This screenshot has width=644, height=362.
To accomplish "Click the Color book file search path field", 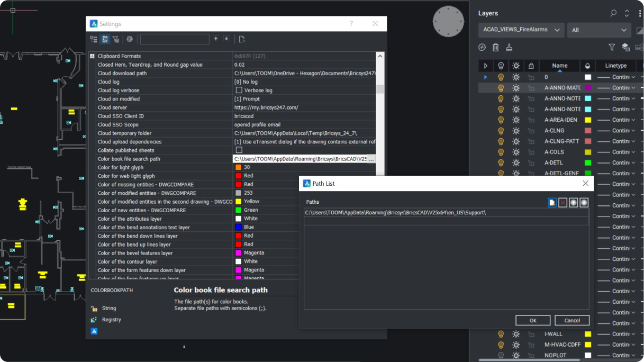I will (x=301, y=159).
